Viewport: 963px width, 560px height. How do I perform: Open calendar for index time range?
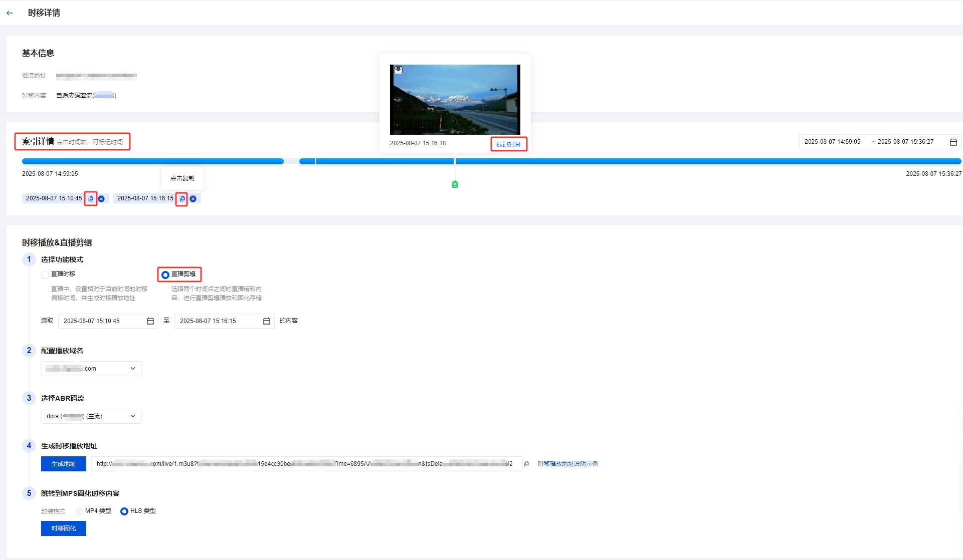click(x=953, y=142)
